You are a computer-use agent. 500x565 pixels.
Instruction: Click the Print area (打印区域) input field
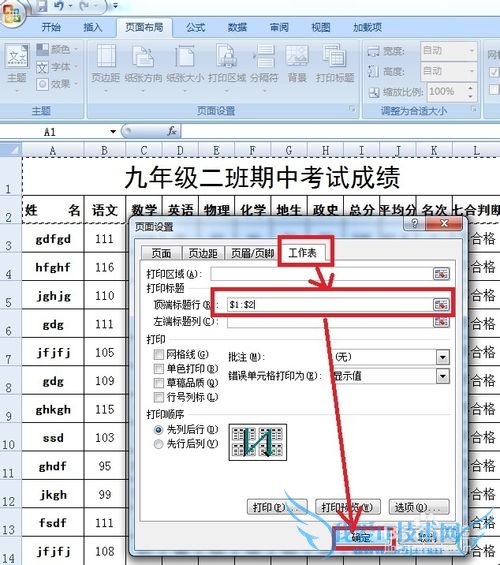click(322, 274)
